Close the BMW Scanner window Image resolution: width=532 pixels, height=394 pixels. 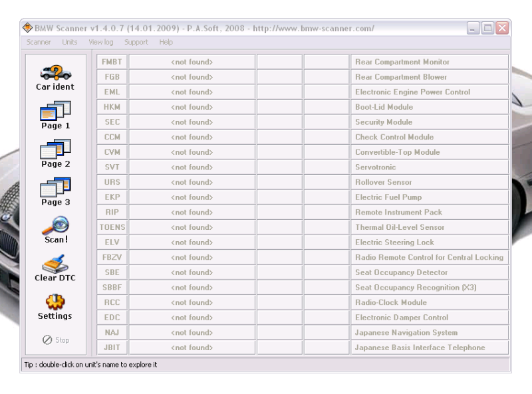click(502, 28)
